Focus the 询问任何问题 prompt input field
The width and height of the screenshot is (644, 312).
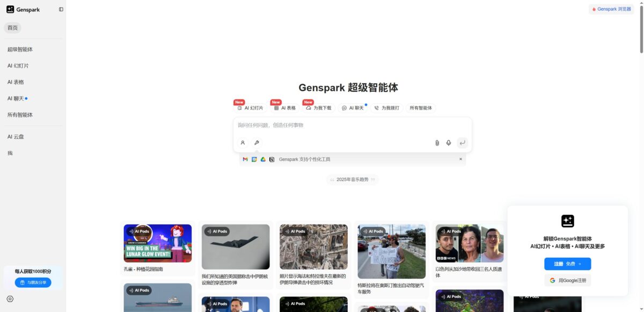(x=353, y=125)
